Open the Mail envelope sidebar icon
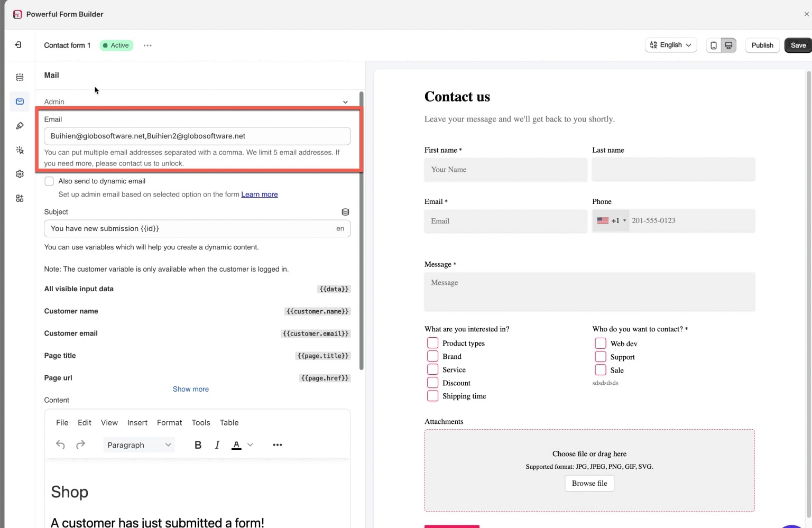The image size is (812, 528). pyautogui.click(x=20, y=101)
